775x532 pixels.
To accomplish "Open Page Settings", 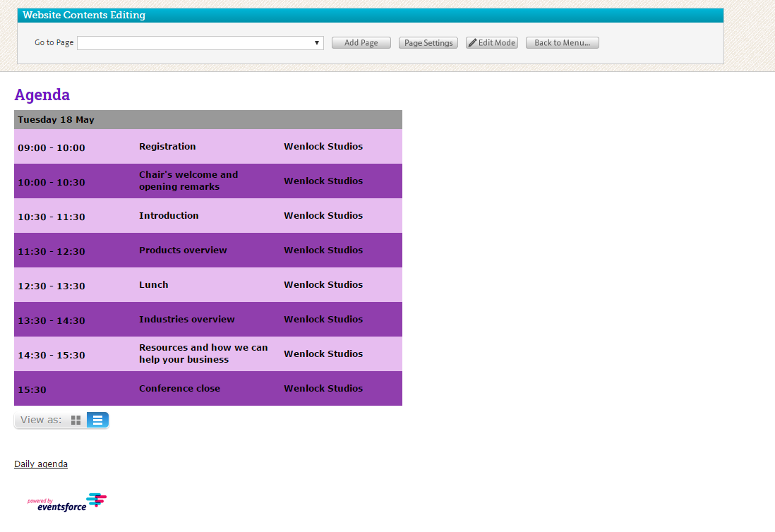I will (x=428, y=43).
